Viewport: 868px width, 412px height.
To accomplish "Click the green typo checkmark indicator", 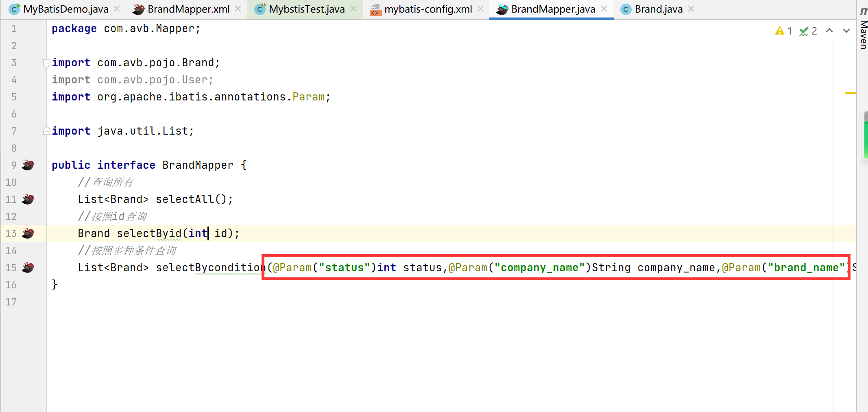I will tap(804, 31).
